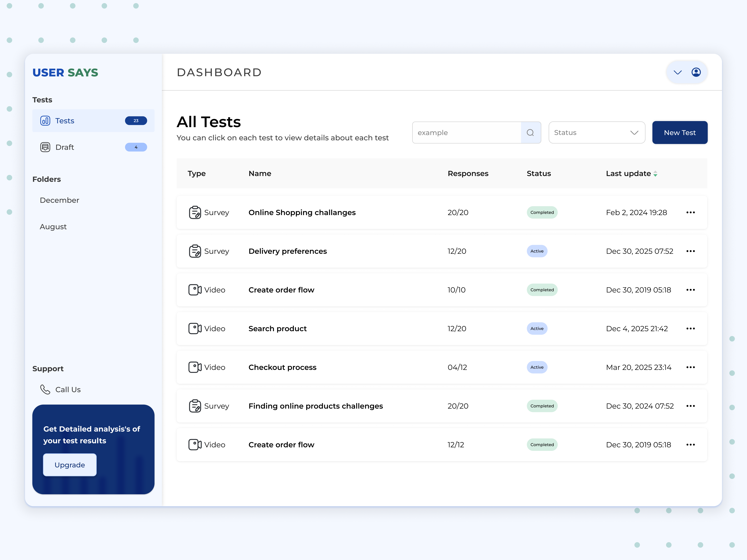Click the Video icon beside Create order flow
The image size is (747, 560).
point(195,290)
